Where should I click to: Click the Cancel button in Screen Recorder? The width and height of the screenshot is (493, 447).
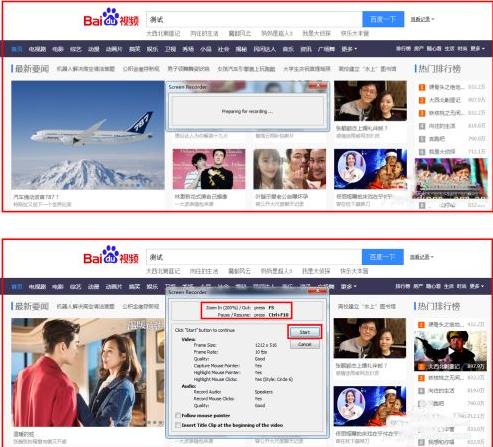[305, 344]
